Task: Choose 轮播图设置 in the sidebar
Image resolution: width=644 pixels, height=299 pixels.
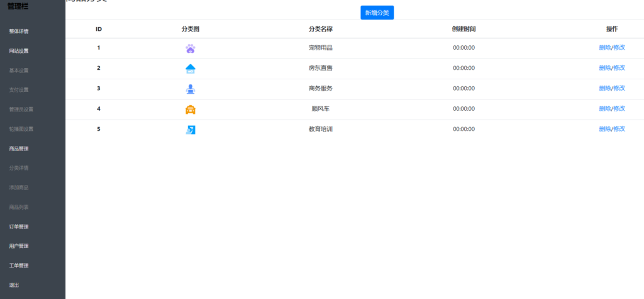Action: pos(21,129)
